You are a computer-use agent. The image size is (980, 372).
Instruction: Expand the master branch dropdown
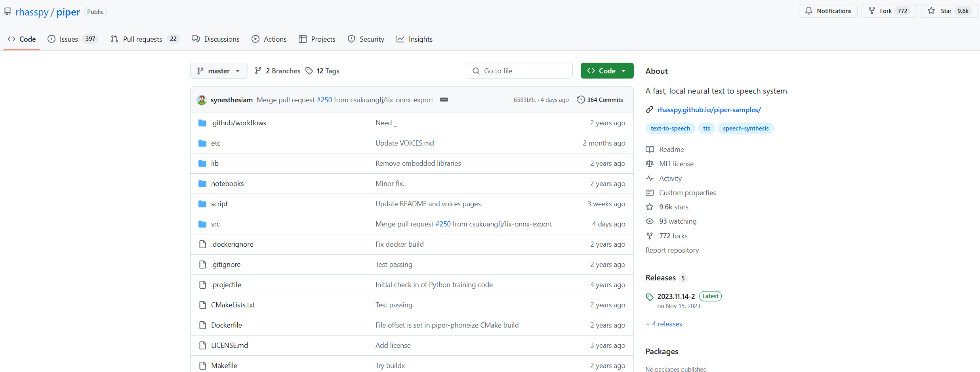click(x=219, y=71)
